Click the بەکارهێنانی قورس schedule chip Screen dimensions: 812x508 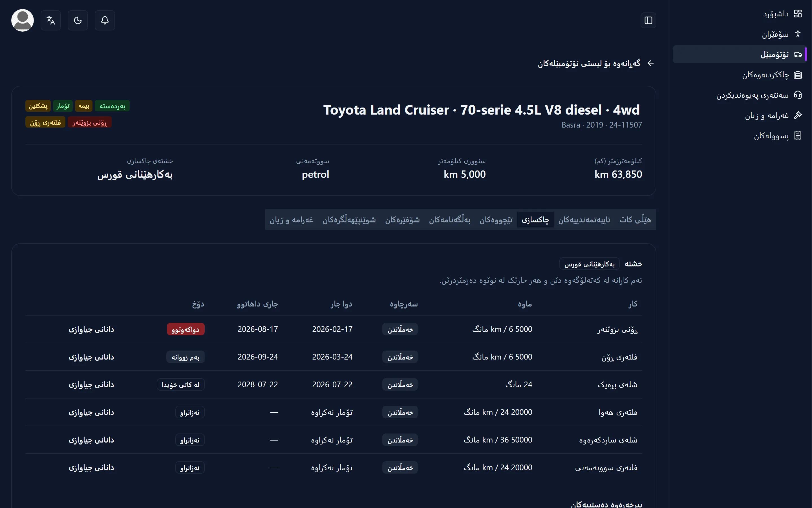click(589, 264)
